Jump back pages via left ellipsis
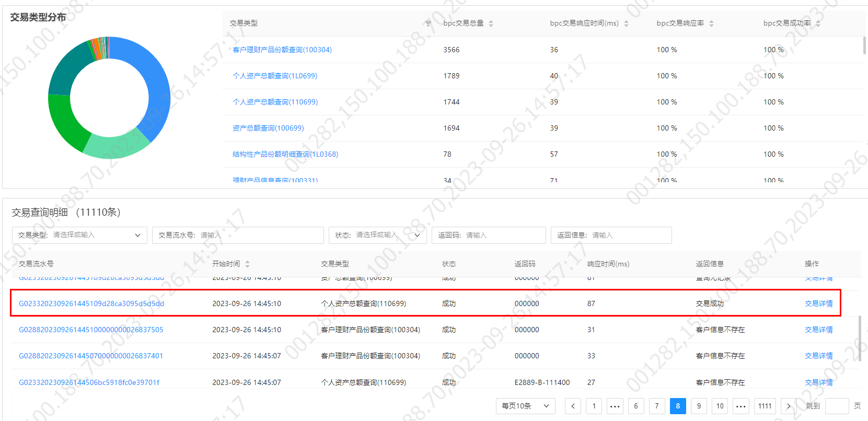868x421 pixels. point(615,406)
